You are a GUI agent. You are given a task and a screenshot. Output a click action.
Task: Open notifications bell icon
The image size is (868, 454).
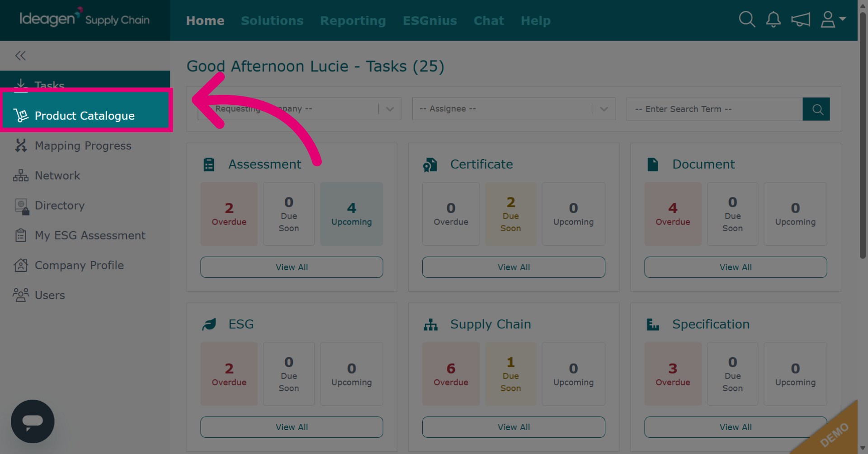[774, 20]
